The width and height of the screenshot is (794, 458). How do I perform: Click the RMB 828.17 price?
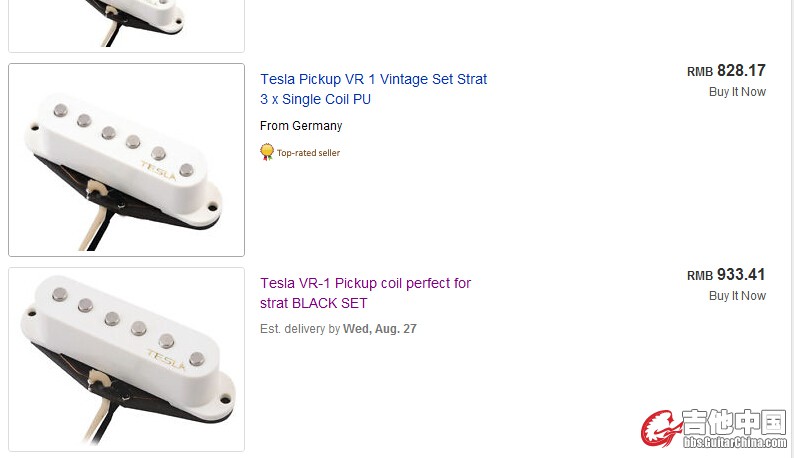pyautogui.click(x=726, y=70)
